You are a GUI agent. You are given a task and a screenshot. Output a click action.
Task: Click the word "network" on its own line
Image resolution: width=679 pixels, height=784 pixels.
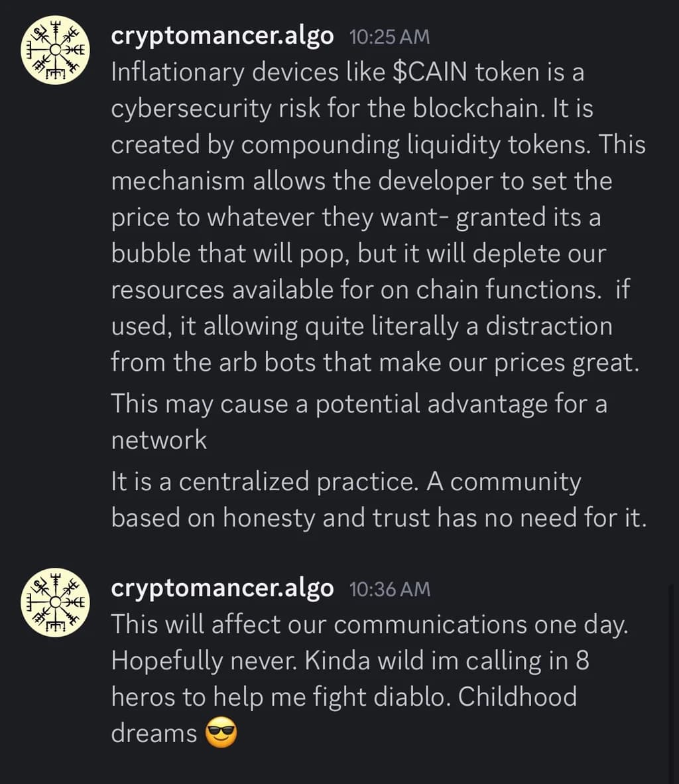[159, 440]
